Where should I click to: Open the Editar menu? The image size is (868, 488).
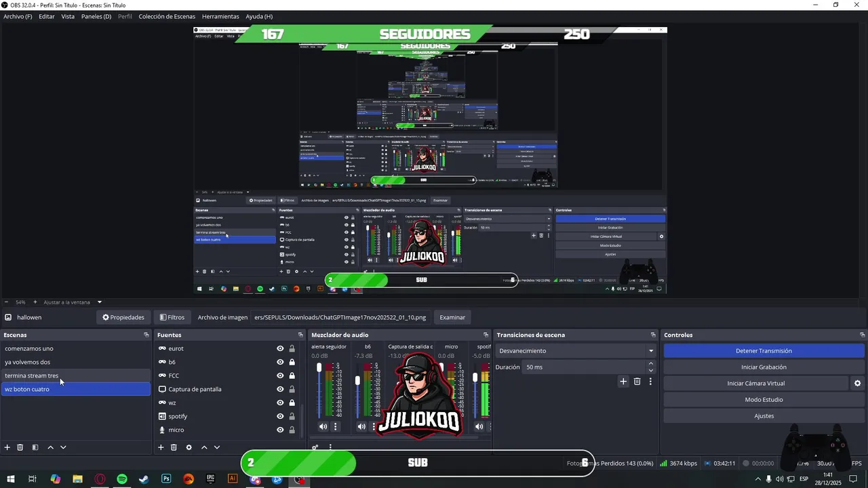[47, 16]
